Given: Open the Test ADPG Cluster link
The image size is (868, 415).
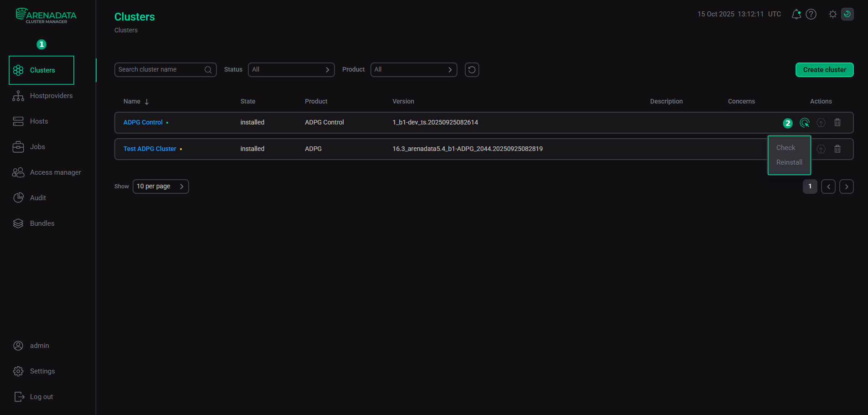Looking at the screenshot, I should [149, 149].
